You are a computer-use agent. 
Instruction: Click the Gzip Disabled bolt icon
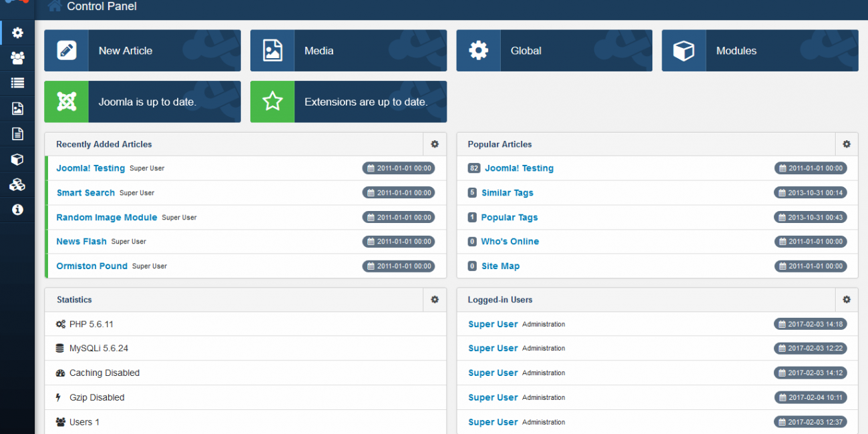59,398
